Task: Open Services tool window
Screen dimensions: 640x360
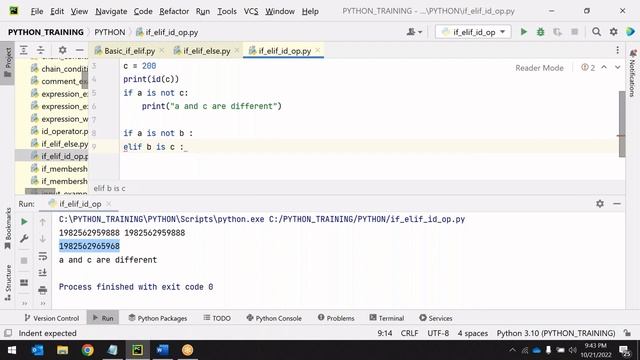Action: pyautogui.click(x=436, y=318)
